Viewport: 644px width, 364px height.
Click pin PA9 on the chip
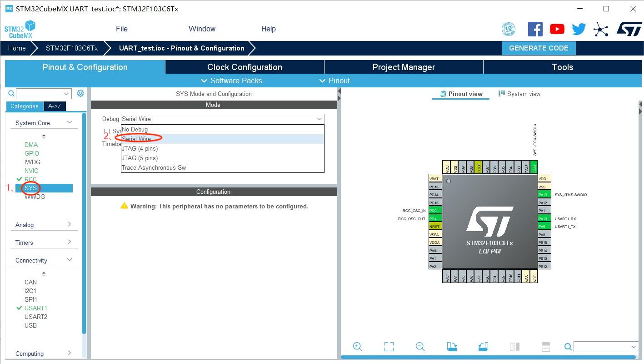[544, 227]
